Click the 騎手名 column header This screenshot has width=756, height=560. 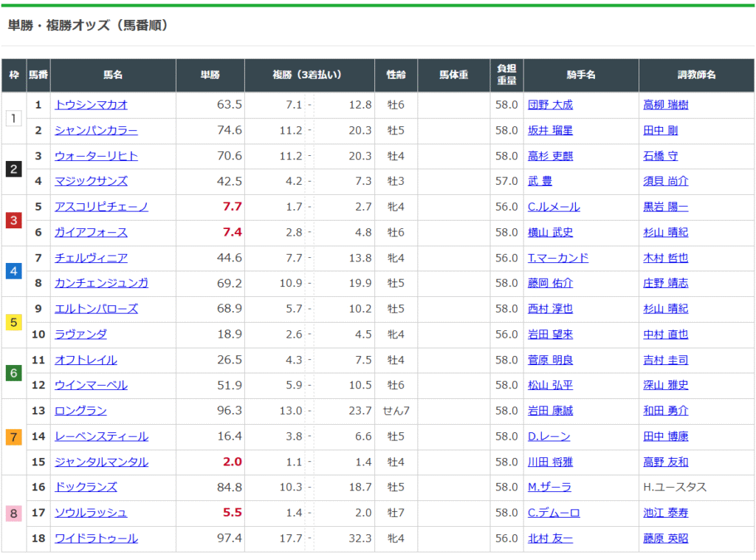click(581, 75)
